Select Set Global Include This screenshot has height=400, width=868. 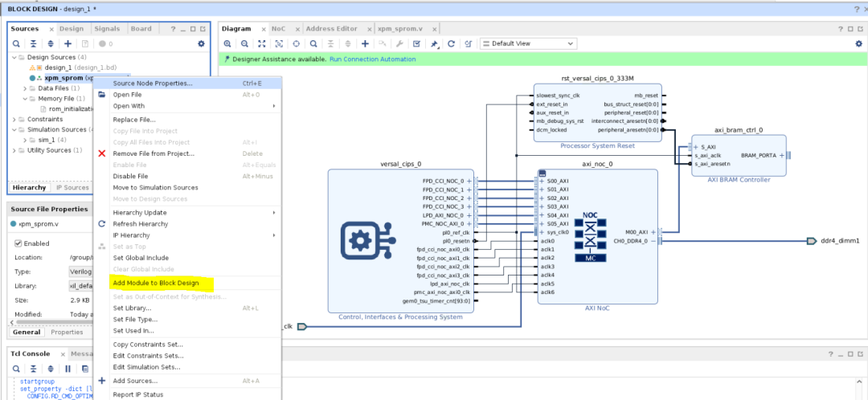tap(141, 258)
